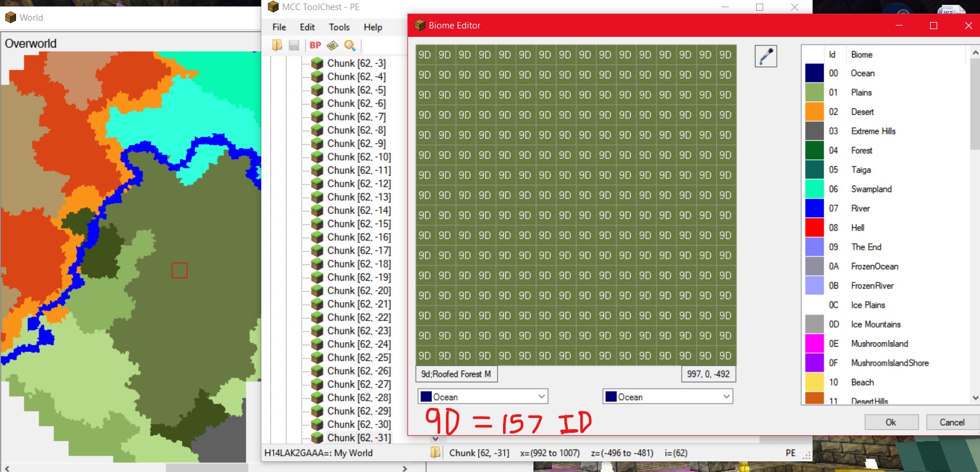The image size is (980, 472).
Task: Click the grass block icon for Chunk [62, -11]
Action: (x=317, y=170)
